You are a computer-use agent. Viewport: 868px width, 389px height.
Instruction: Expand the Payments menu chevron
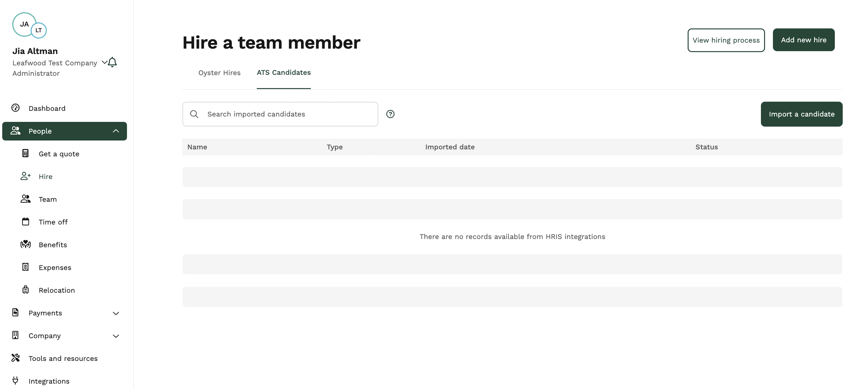116,314
